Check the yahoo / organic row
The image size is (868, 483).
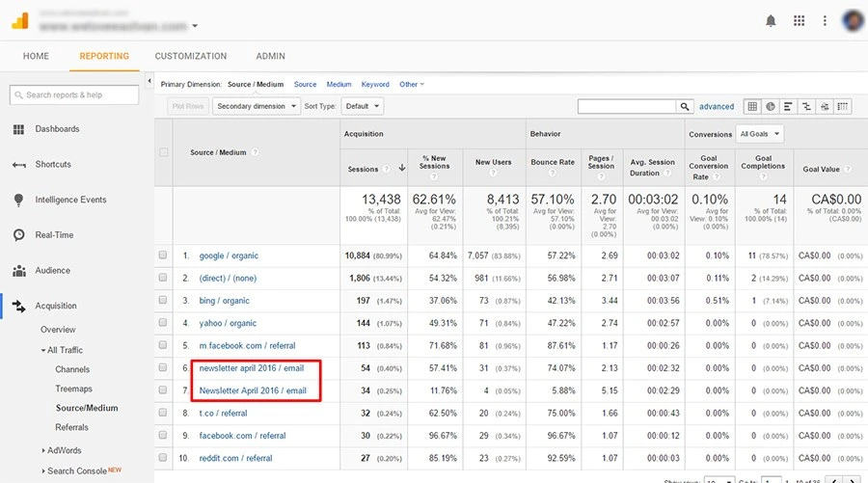click(x=163, y=323)
